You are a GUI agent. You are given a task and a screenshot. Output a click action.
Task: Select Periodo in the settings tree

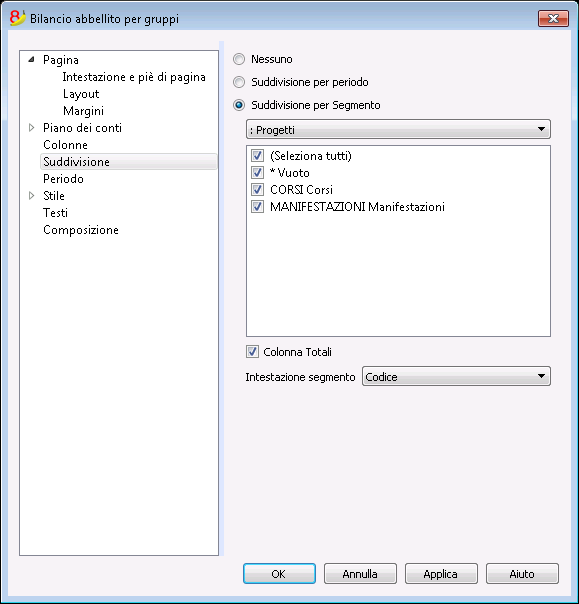point(63,179)
